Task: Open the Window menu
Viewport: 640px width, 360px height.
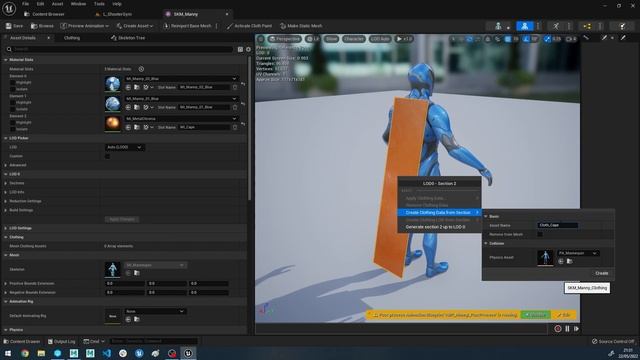Action: 78,4
